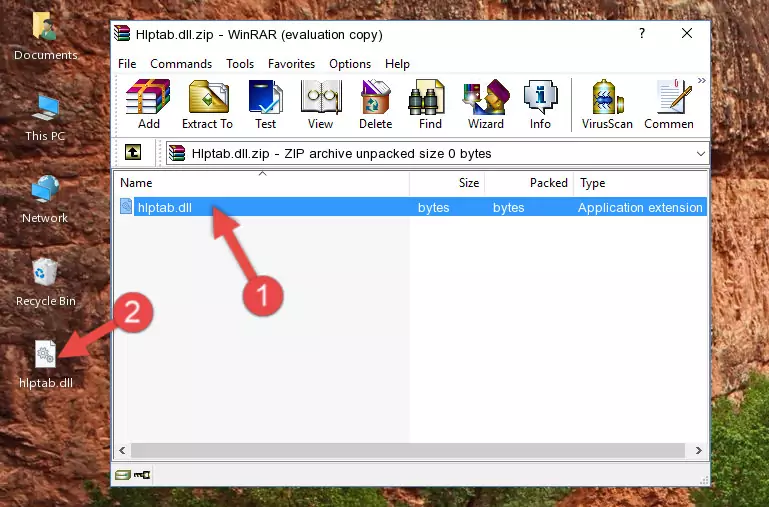Go up one folder level
The height and width of the screenshot is (507, 769).
(133, 152)
